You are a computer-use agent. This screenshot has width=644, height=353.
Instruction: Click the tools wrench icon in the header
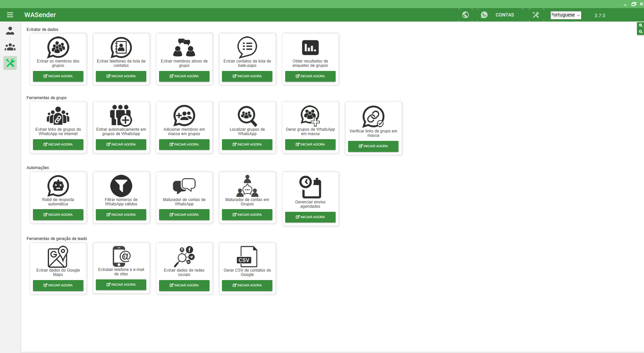tap(536, 15)
